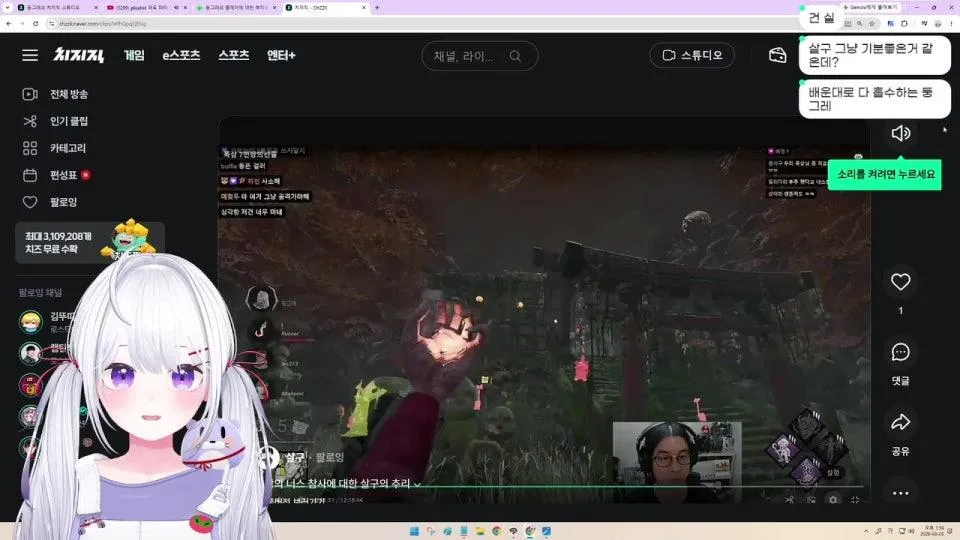Go back in the browser

point(9,23)
